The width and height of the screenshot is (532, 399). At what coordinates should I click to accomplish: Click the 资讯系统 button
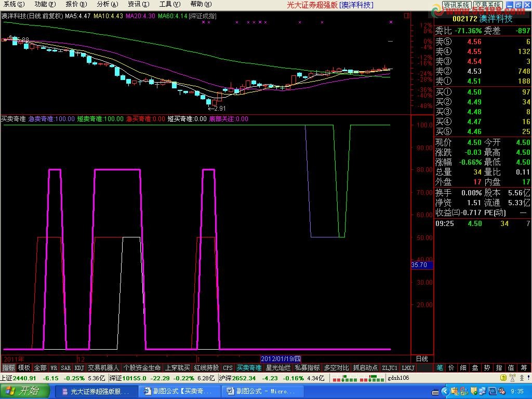click(x=457, y=5)
